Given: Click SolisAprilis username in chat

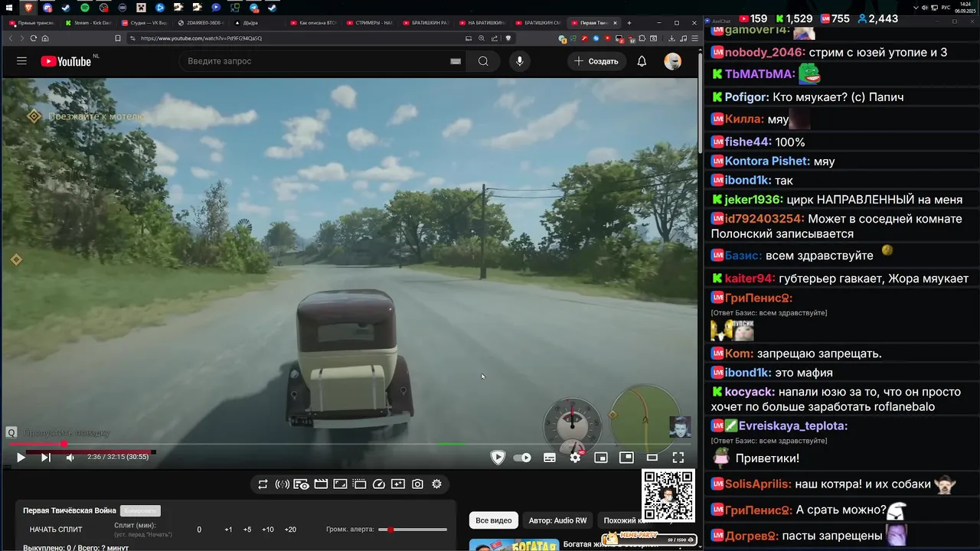Looking at the screenshot, I should click(758, 484).
